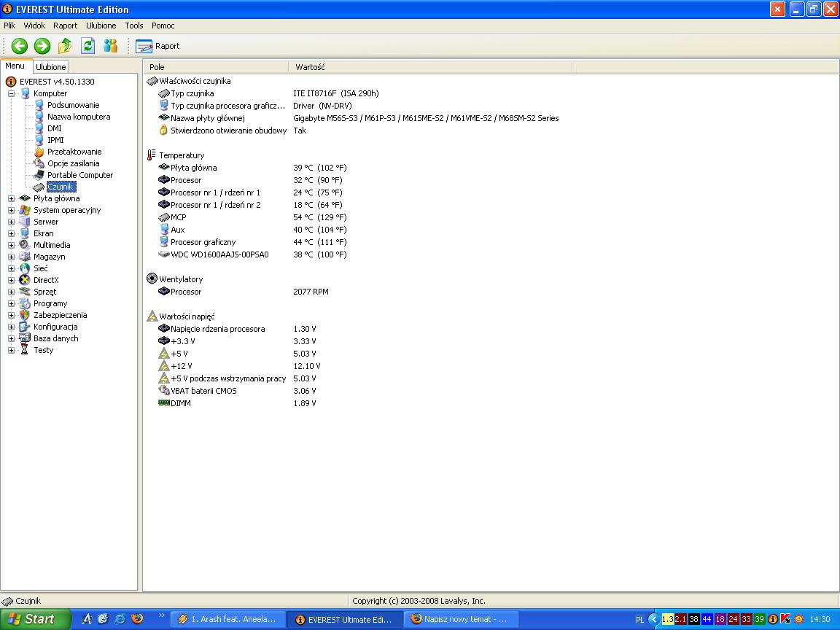This screenshot has width=840, height=630.
Task: Open Opcje zasilania power icon item
Action: 73,163
